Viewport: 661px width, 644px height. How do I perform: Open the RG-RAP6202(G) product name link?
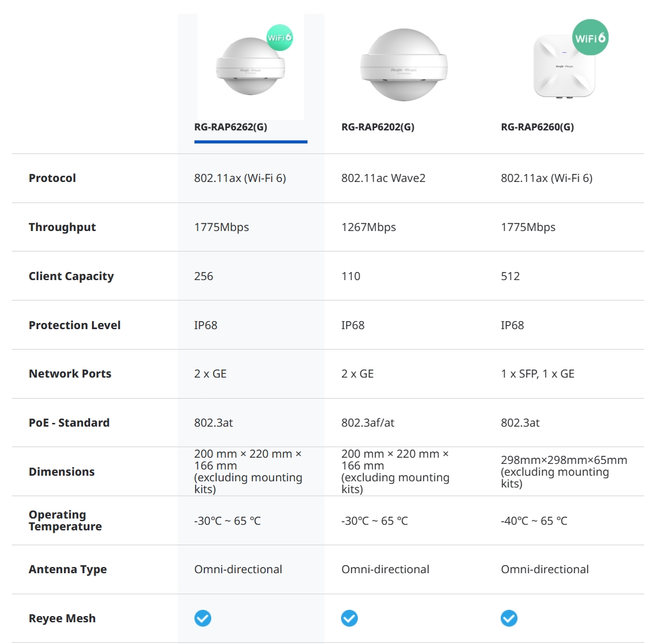tap(378, 127)
